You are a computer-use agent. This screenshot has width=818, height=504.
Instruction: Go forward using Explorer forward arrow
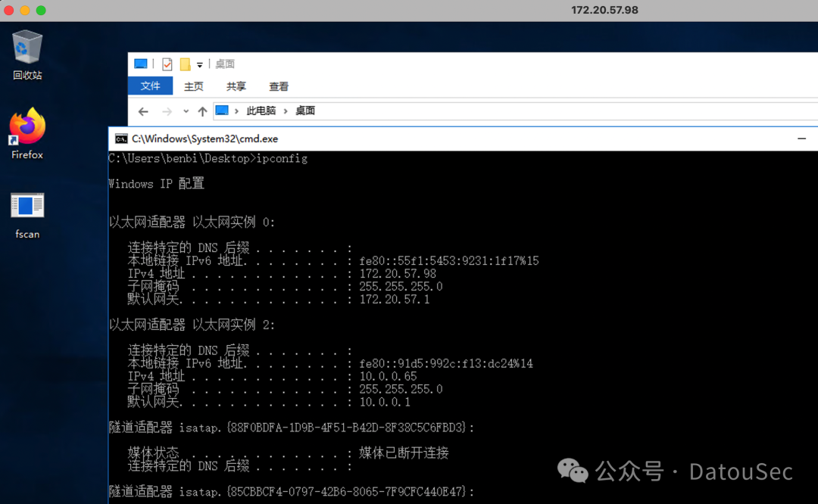coord(167,111)
